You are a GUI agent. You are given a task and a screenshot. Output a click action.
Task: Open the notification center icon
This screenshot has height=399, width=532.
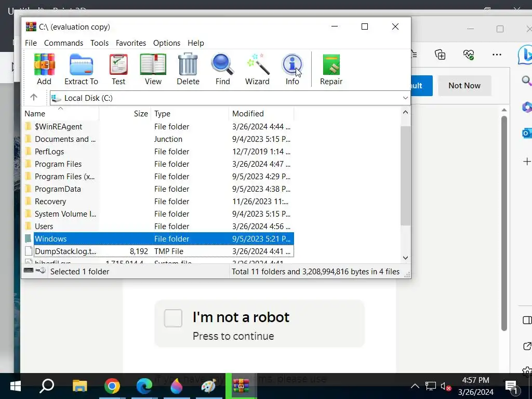point(511,387)
